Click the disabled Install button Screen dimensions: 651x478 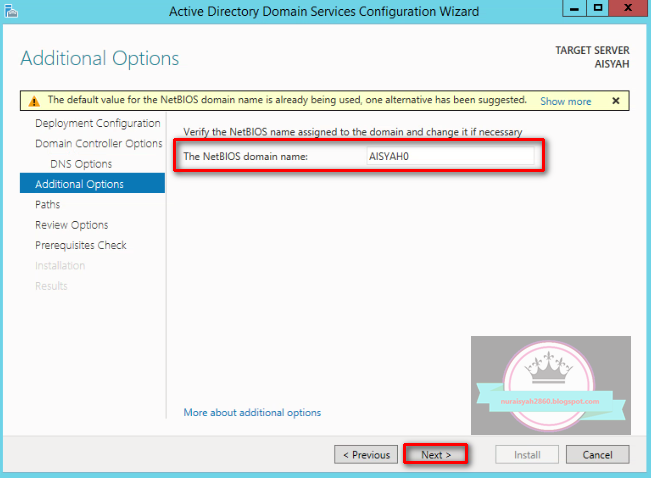click(x=527, y=455)
